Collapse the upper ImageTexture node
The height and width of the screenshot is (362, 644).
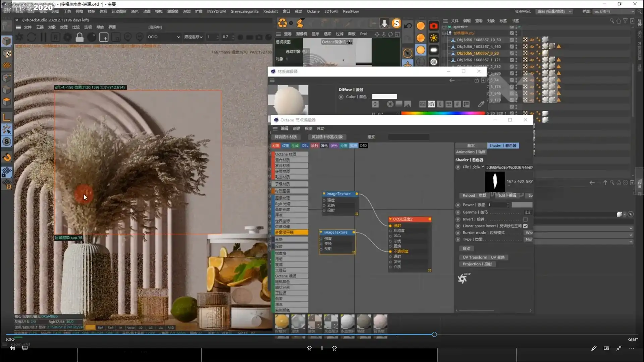point(324,194)
